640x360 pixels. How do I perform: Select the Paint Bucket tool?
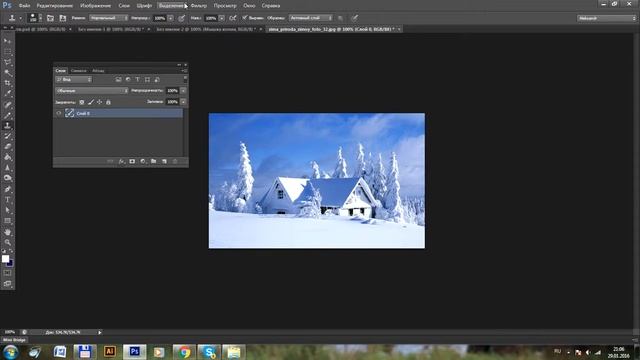7,158
